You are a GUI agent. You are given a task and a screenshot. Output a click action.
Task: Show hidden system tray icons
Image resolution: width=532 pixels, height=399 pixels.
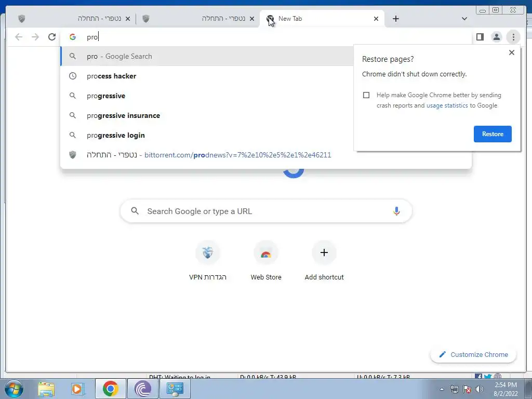coord(442,389)
